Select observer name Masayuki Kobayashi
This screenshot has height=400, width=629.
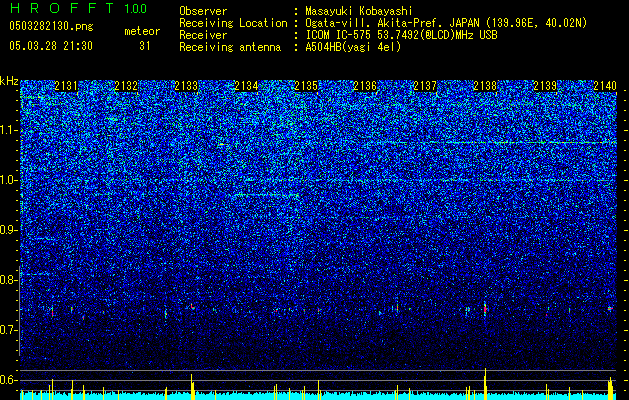[x=359, y=11]
